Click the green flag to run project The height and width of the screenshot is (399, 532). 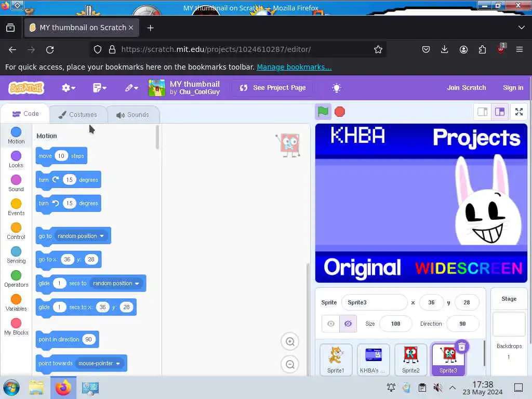click(x=323, y=112)
